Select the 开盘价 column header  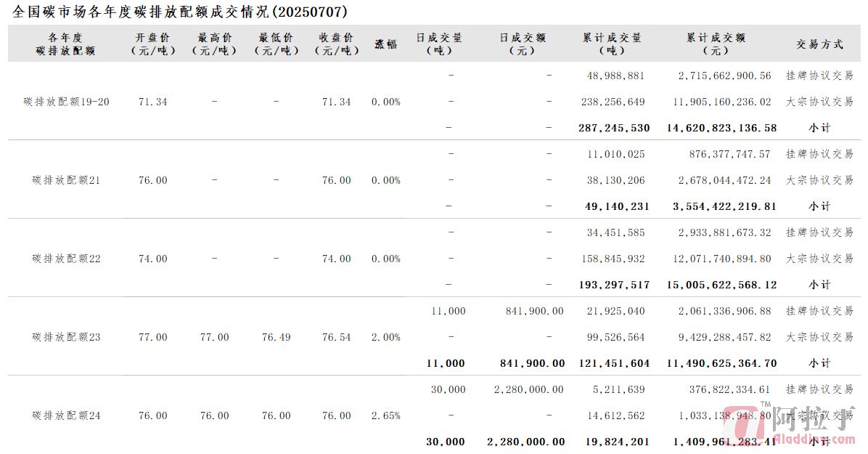(x=153, y=44)
